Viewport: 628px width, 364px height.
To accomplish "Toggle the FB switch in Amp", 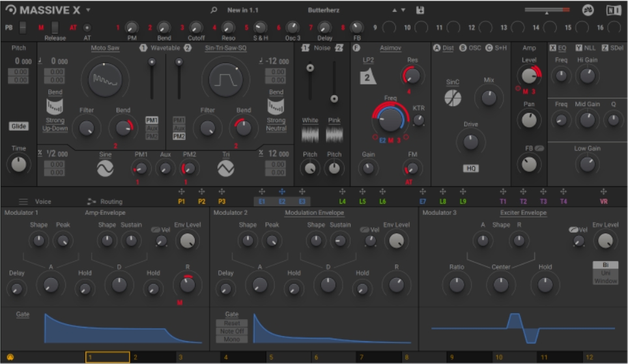I will [x=539, y=148].
